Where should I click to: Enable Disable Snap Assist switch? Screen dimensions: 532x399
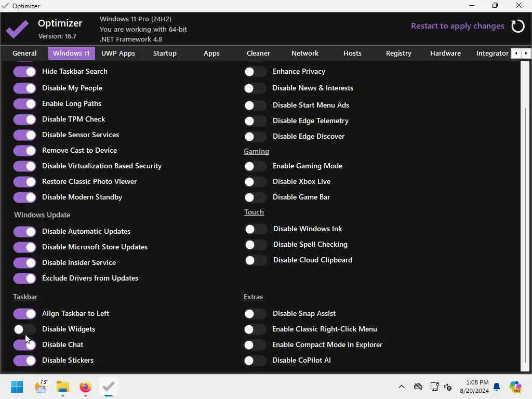pos(255,314)
